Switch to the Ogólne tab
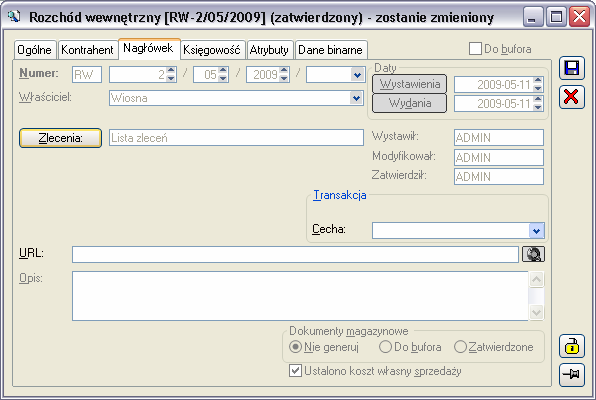The height and width of the screenshot is (400, 596). [35, 50]
